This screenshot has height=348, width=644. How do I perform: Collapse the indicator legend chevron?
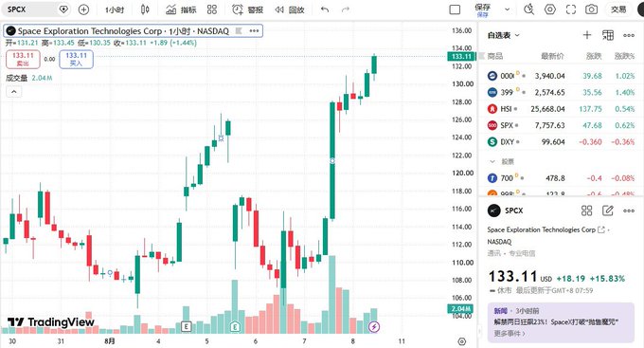(14, 91)
